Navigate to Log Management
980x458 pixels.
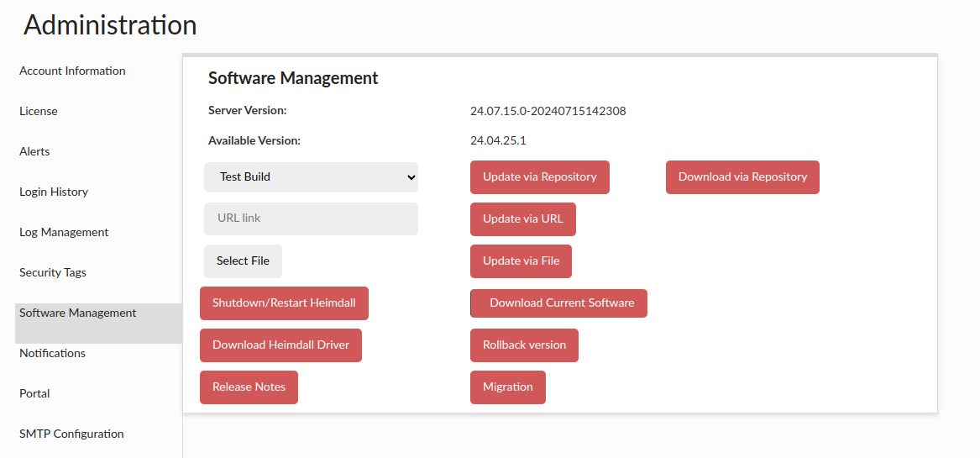(x=64, y=233)
